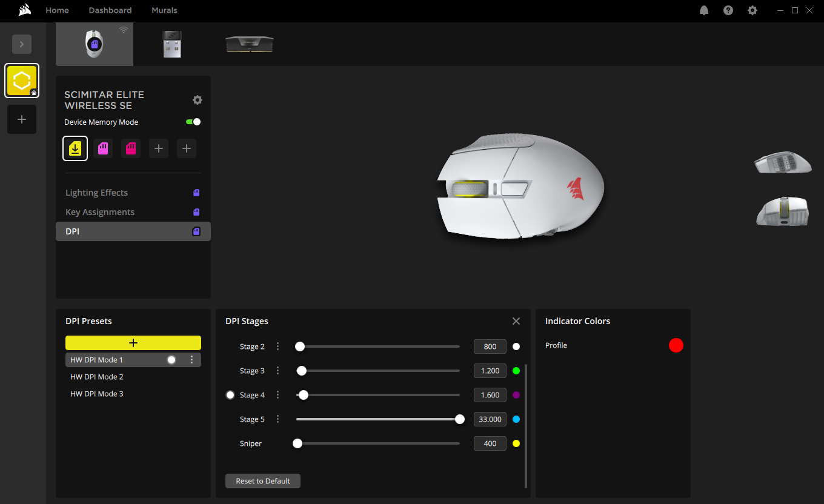This screenshot has height=504, width=824.
Task: Toggle Device Memory Mode switch
Action: pos(193,122)
